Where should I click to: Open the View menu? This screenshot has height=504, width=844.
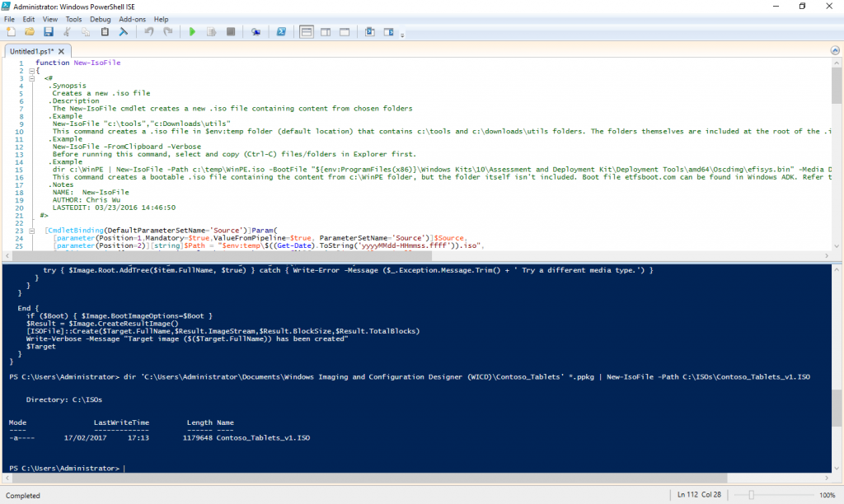coord(50,20)
